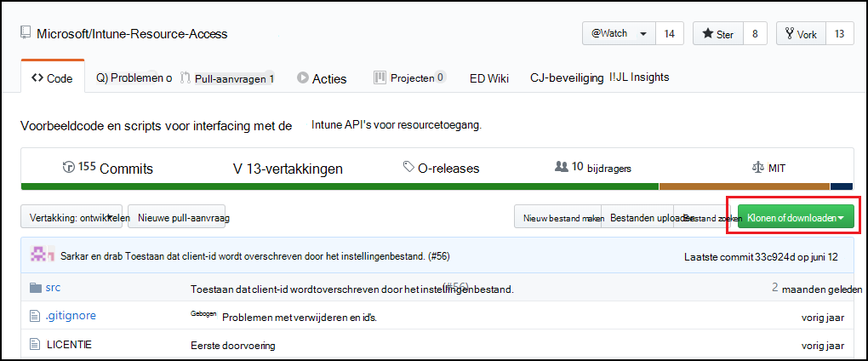The image size is (868, 361).
Task: Click the repository description text
Action: 251,125
